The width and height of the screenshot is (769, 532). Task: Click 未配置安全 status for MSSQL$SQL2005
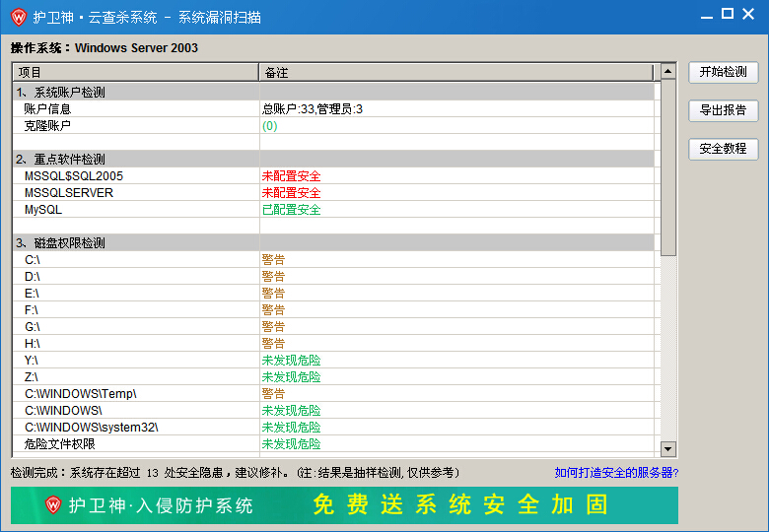(x=291, y=176)
